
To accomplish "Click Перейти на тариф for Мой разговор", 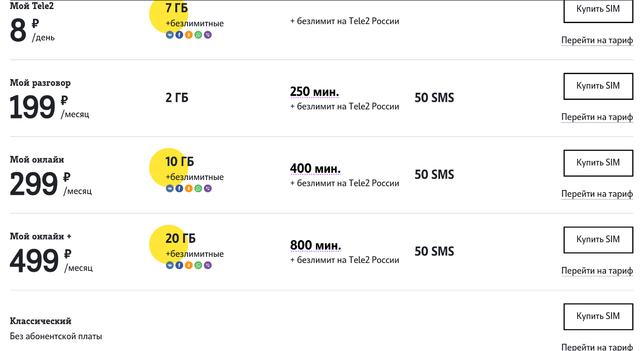I will coord(597,117).
